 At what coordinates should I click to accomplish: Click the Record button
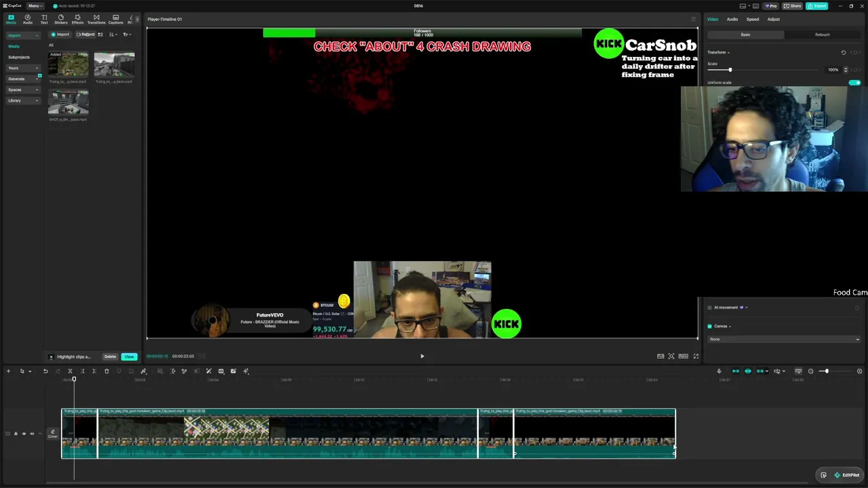click(85, 35)
